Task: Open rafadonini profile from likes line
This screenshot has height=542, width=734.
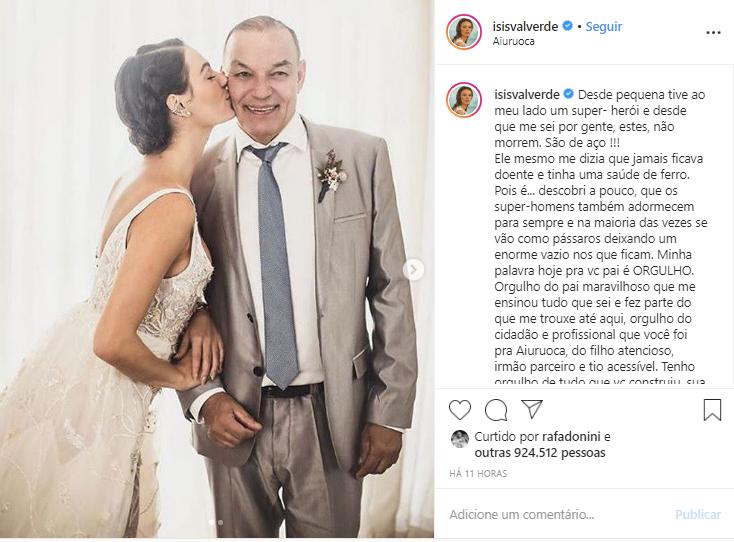Action: coord(572,437)
